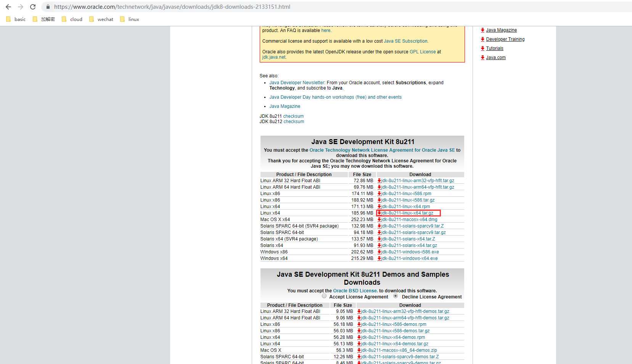Image resolution: width=632 pixels, height=364 pixels.
Task: Open the linux bookmark folder
Action: point(130,19)
